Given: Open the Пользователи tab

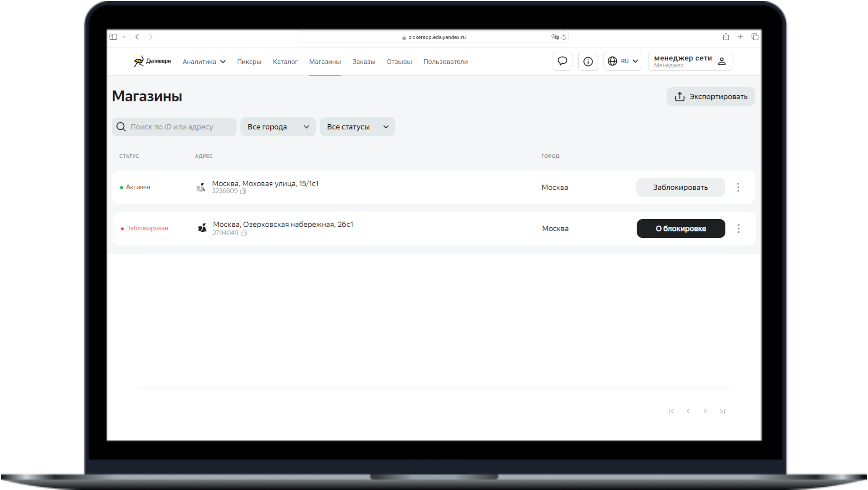Looking at the screenshot, I should pyautogui.click(x=445, y=62).
